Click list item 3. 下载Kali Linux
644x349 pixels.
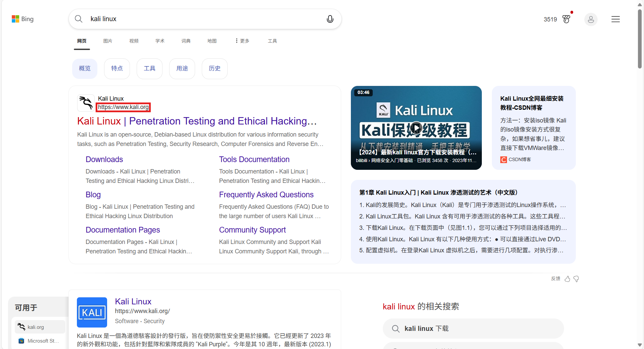(463, 228)
